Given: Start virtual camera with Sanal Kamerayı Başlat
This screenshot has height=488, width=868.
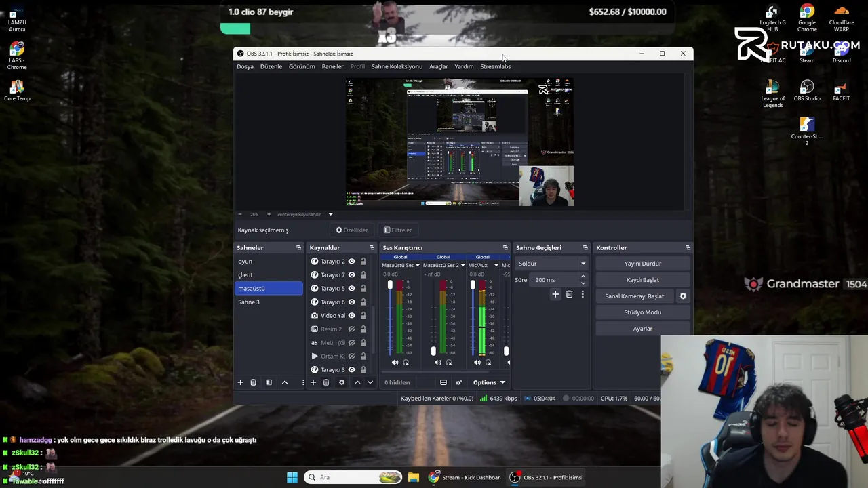Looking at the screenshot, I should 635,296.
